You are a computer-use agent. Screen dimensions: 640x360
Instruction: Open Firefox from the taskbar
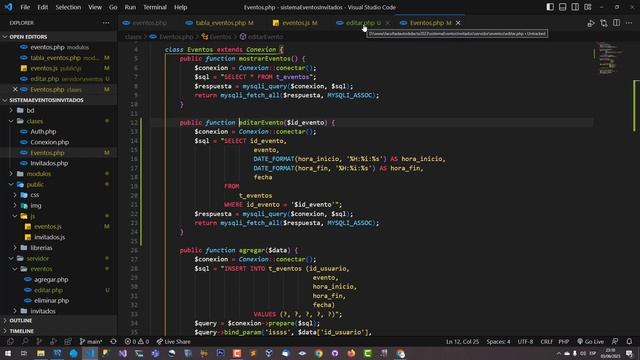pos(351,353)
